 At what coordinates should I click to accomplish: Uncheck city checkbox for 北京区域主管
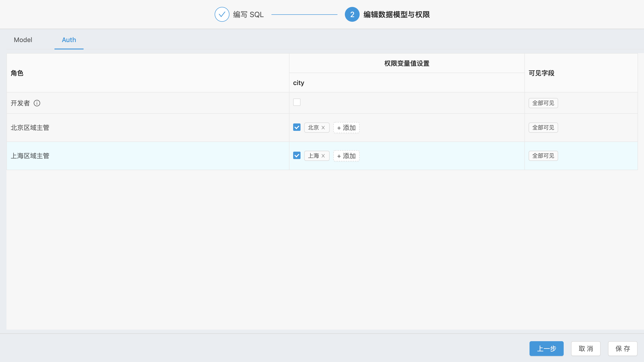click(x=297, y=127)
